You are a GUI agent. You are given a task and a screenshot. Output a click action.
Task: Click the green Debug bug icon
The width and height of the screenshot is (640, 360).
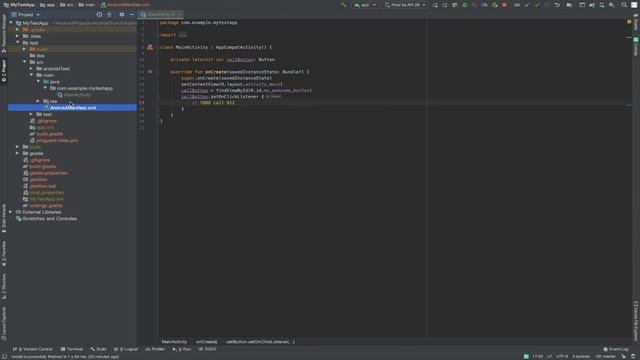pos(464,5)
